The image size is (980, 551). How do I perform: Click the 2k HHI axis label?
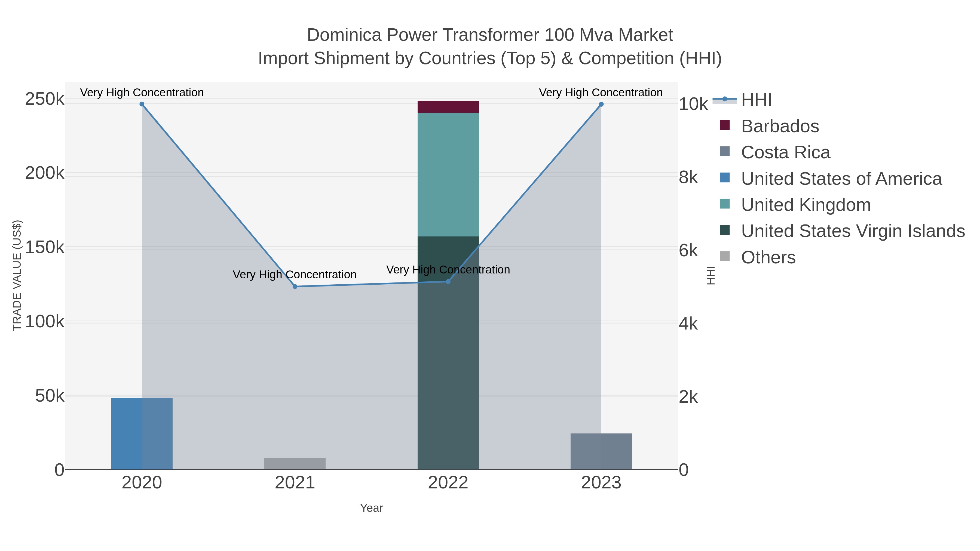[x=688, y=397]
